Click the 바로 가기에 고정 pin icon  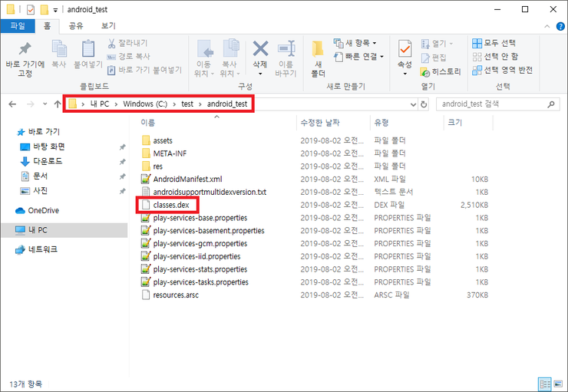25,49
